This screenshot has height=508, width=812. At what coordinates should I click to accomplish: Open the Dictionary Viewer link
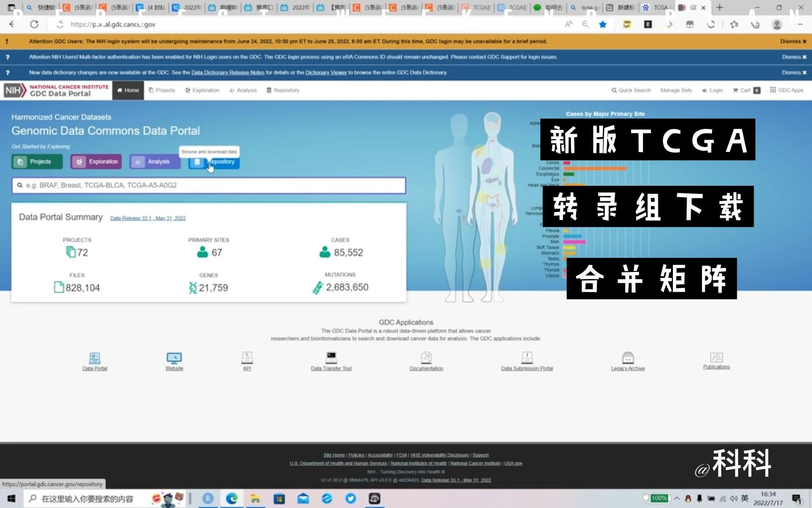(x=326, y=72)
